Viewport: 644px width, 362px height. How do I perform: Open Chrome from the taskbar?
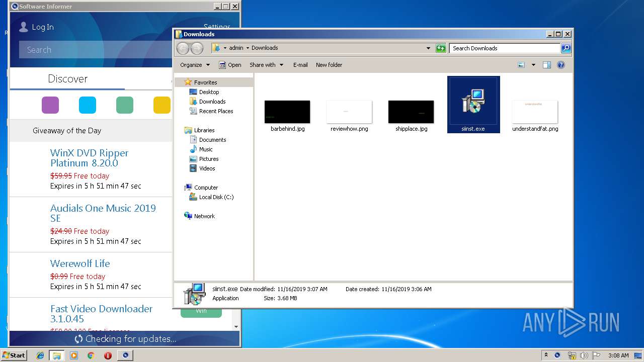click(91, 355)
